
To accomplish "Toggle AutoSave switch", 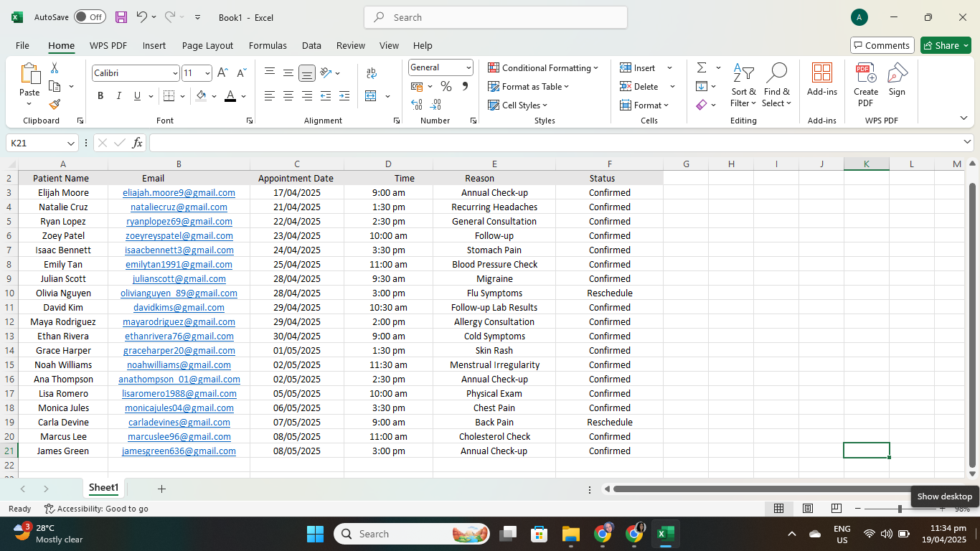I will (90, 17).
